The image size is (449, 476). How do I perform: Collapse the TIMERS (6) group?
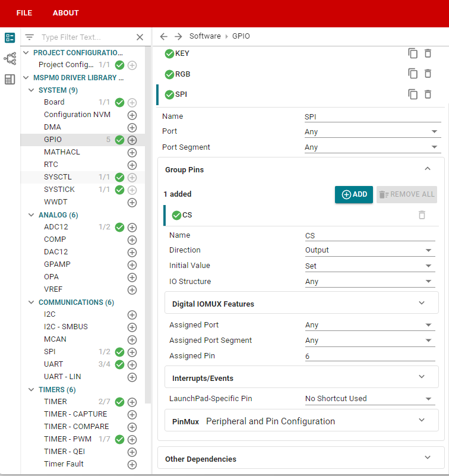31,389
